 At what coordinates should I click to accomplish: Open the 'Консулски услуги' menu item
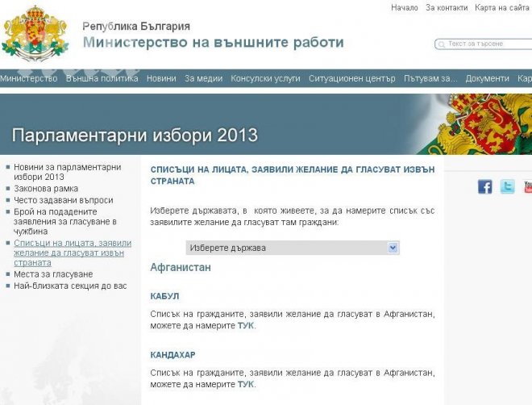pyautogui.click(x=265, y=78)
